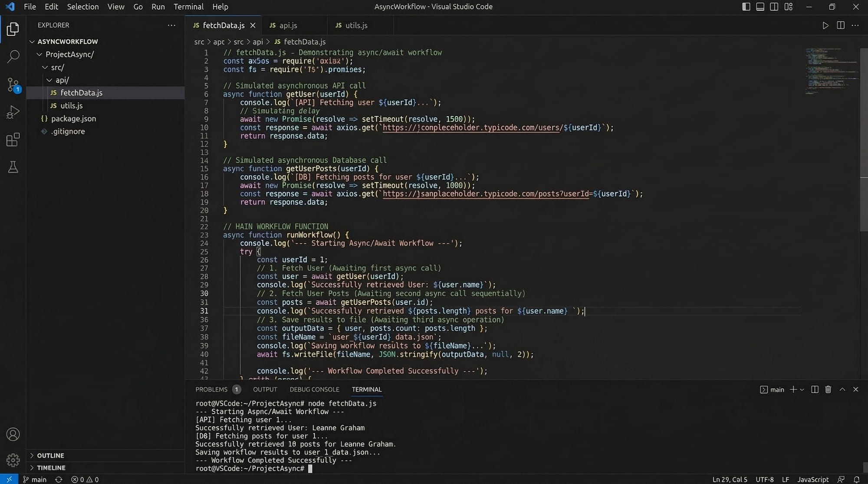Toggle the primary side bar layout button
The height and width of the screenshot is (484, 868).
(746, 7)
